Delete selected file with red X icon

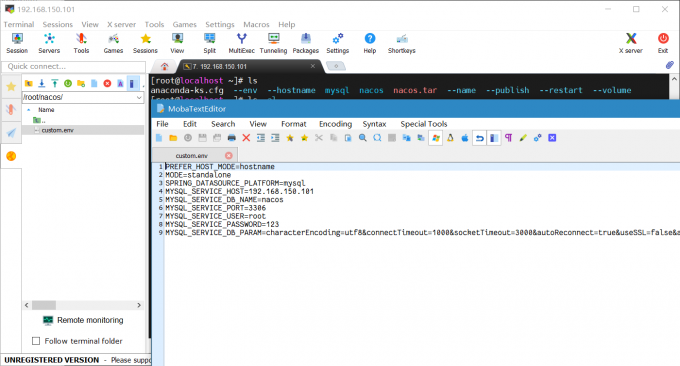point(107,83)
